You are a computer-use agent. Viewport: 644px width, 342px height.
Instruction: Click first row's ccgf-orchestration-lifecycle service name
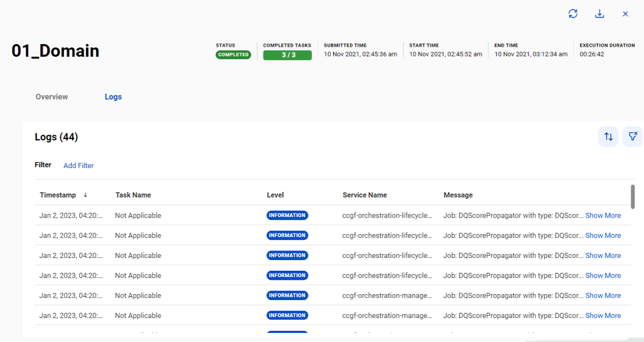pos(387,215)
